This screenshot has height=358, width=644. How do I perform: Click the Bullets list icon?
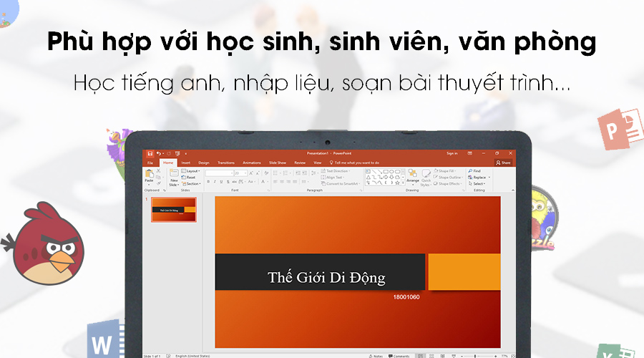tap(277, 173)
